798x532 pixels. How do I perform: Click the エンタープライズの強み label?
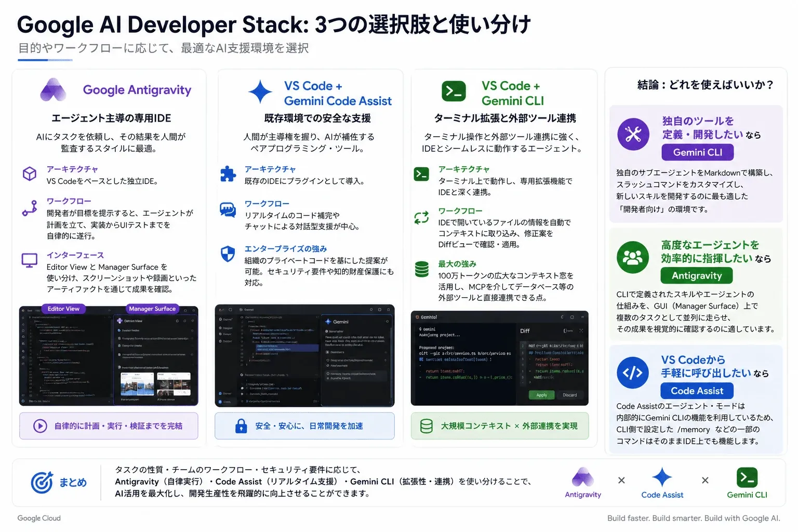point(286,249)
